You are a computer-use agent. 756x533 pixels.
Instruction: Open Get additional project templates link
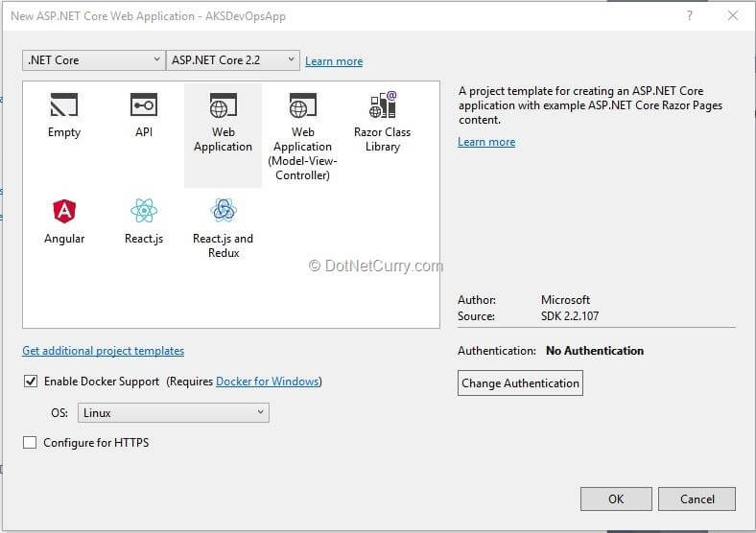(104, 351)
